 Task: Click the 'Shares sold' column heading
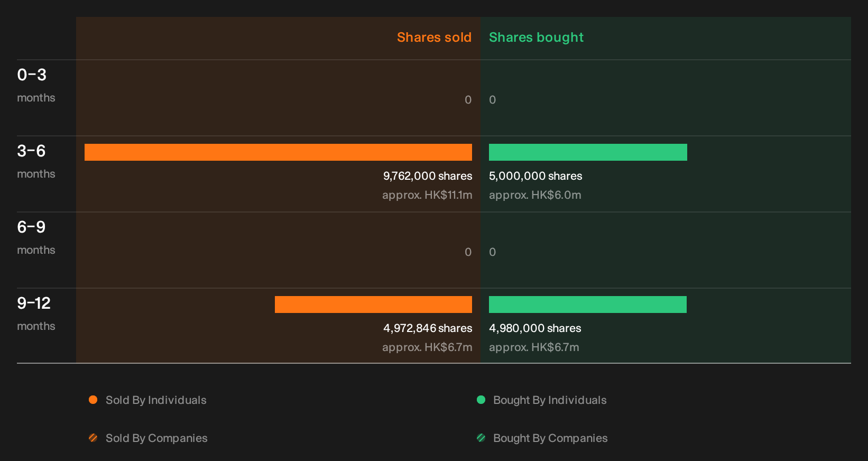tap(434, 38)
